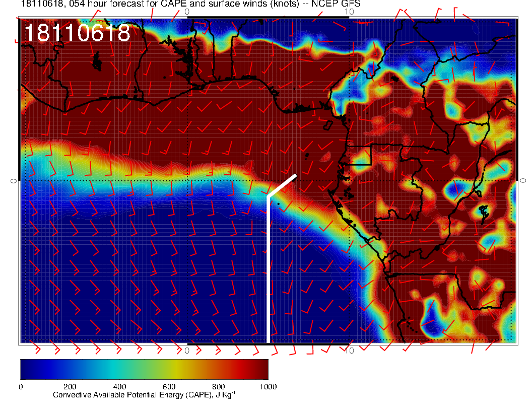
Task: Click the 1000 tick label on color bar
Action: (x=268, y=387)
